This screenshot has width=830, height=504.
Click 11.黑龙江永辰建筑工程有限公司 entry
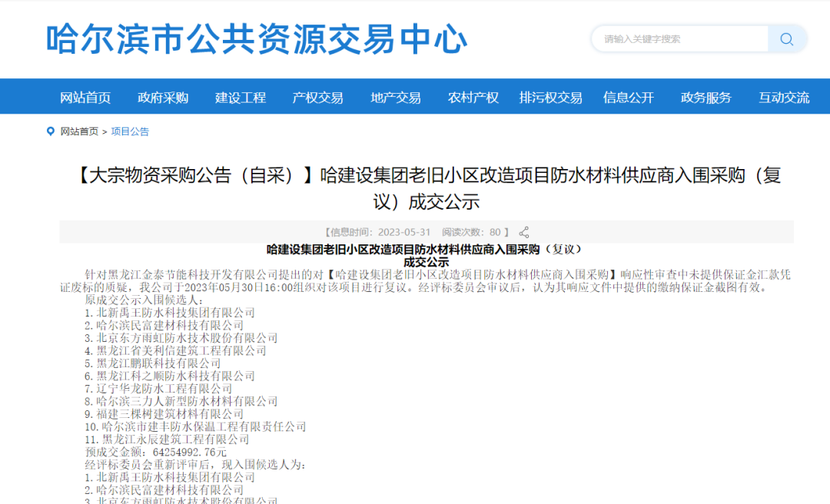click(167, 439)
